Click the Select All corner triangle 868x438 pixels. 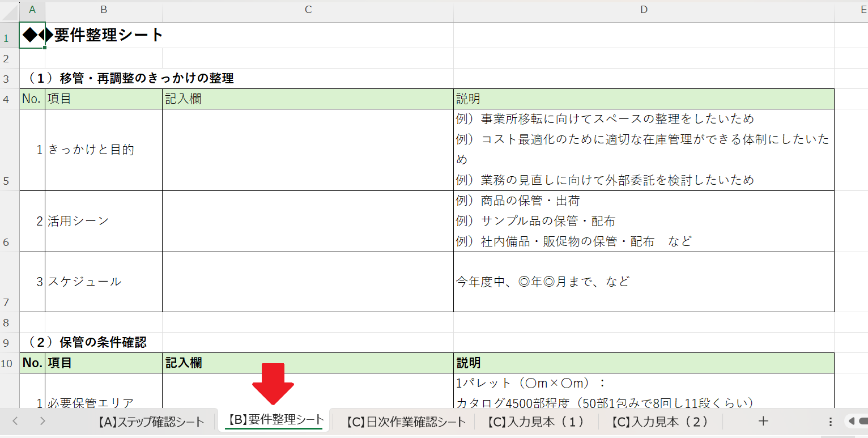coord(10,10)
